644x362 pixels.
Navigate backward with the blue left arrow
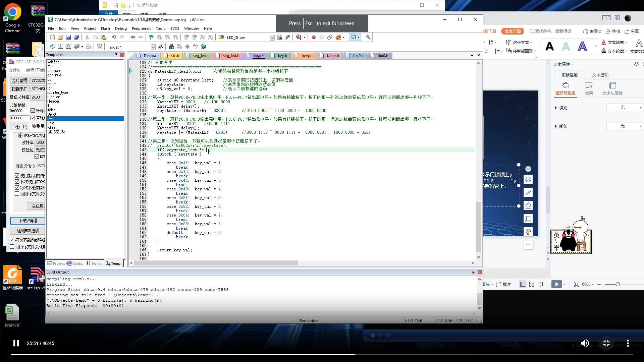pos(133,37)
